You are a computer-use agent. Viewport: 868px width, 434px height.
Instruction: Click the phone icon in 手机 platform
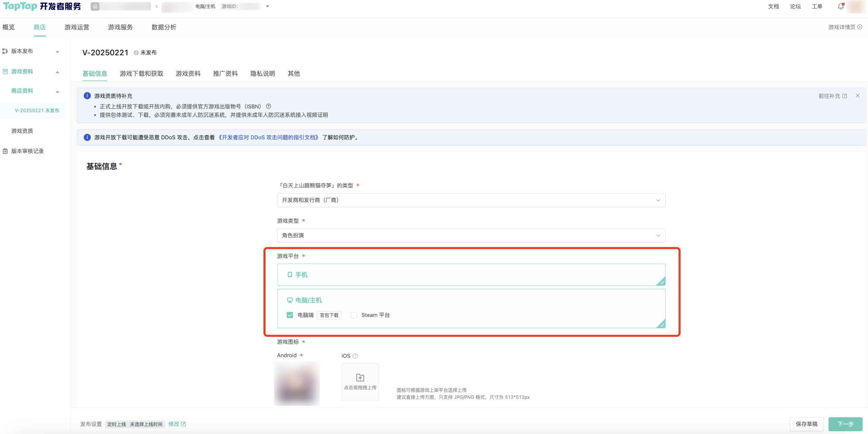290,275
